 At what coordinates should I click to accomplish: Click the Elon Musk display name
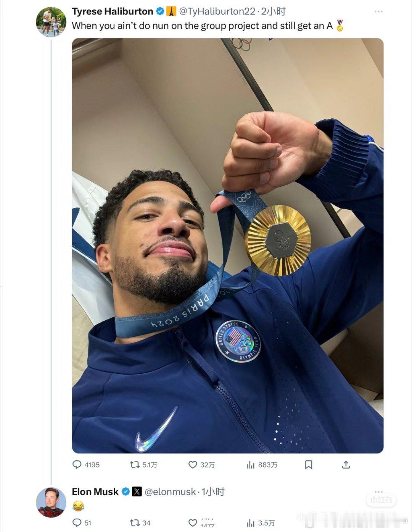pyautogui.click(x=95, y=492)
